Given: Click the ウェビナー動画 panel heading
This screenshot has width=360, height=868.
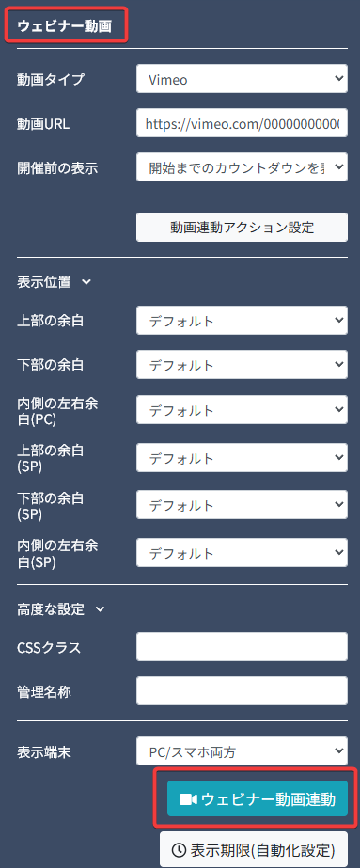Looking at the screenshot, I should [x=65, y=26].
